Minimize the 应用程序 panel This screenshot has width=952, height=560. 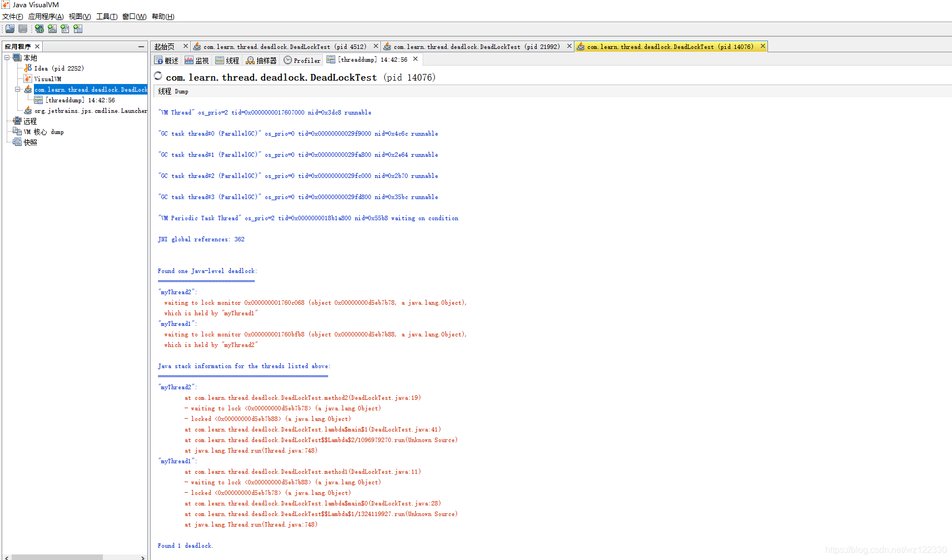click(141, 47)
